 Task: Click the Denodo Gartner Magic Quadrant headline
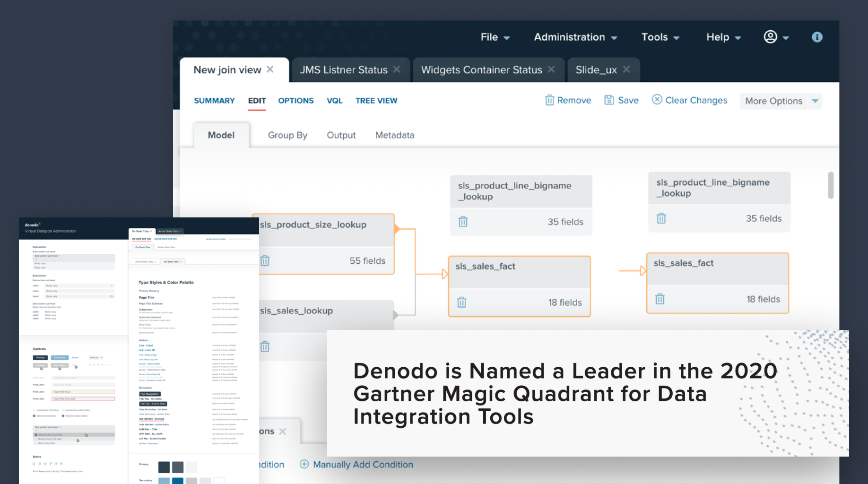tap(565, 394)
